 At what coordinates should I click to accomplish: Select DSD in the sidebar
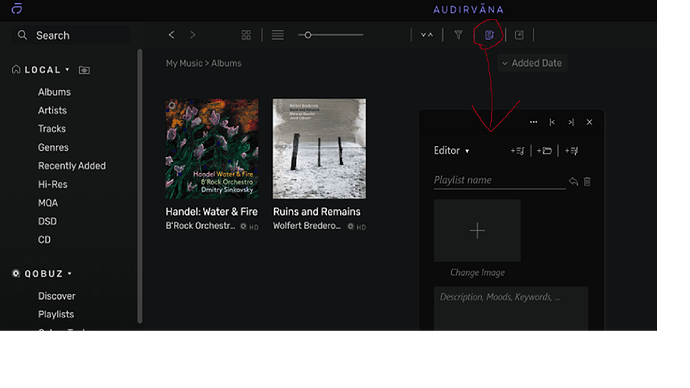coord(47,221)
